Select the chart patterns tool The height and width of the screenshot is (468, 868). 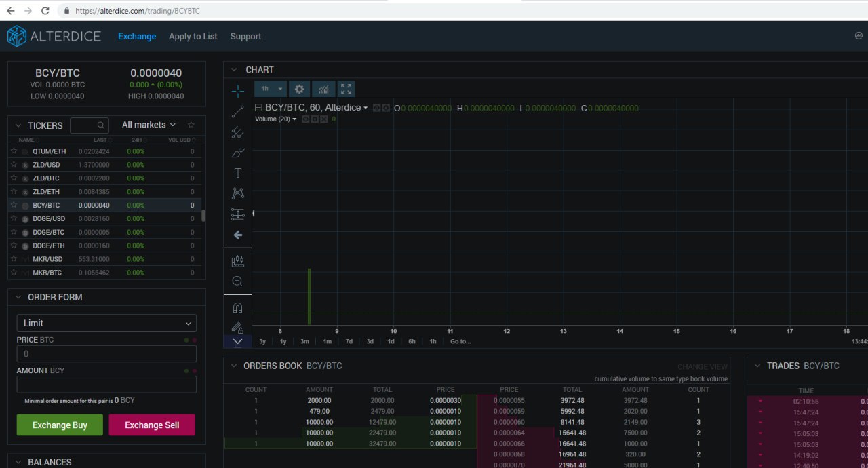tap(237, 193)
